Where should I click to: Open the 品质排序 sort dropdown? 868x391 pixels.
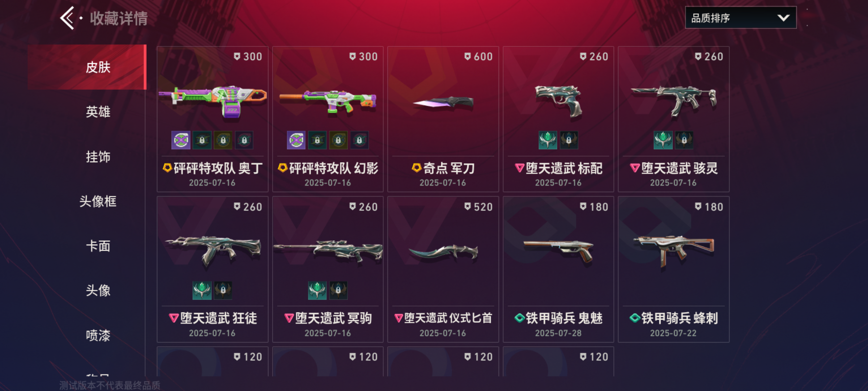(741, 18)
